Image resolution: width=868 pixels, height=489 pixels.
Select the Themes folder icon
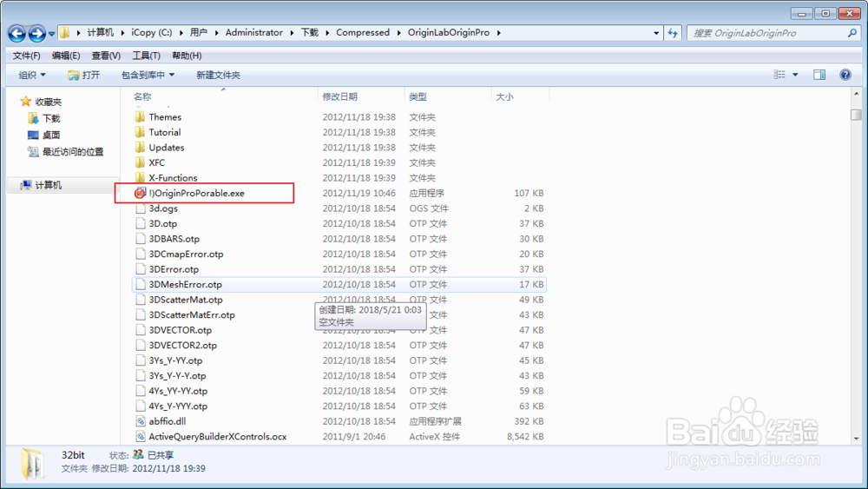click(140, 117)
